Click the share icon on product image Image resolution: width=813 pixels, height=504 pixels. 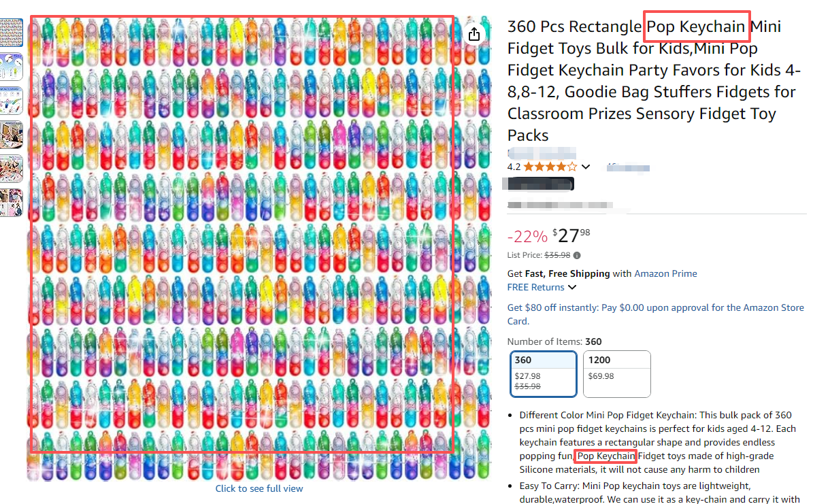[474, 35]
